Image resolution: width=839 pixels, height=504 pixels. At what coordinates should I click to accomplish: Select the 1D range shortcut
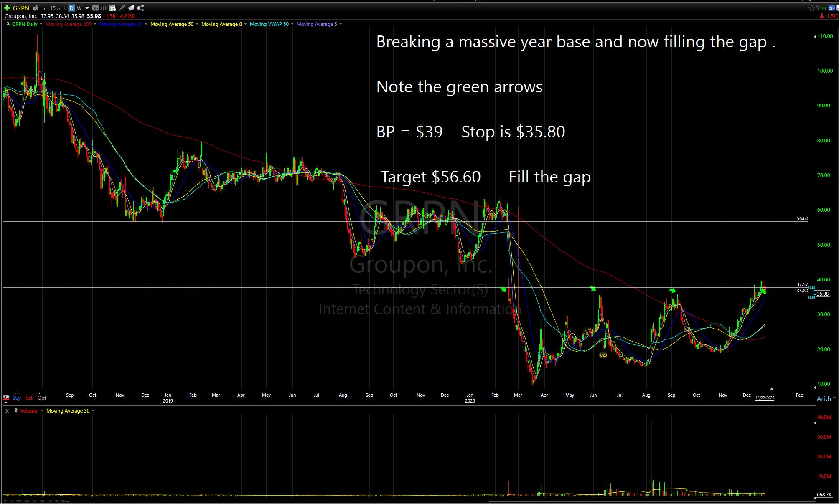57,501
